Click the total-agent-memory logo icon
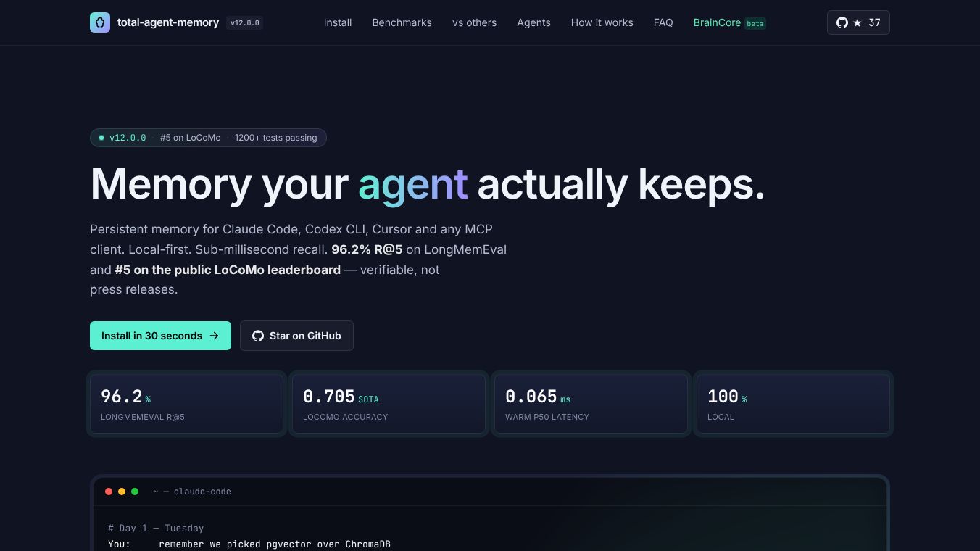980x551 pixels. click(x=100, y=22)
